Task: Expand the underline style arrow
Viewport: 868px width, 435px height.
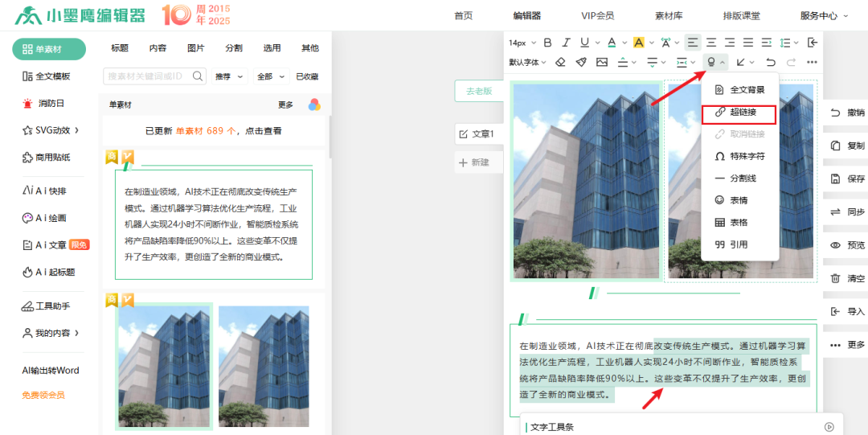Action: [598, 43]
